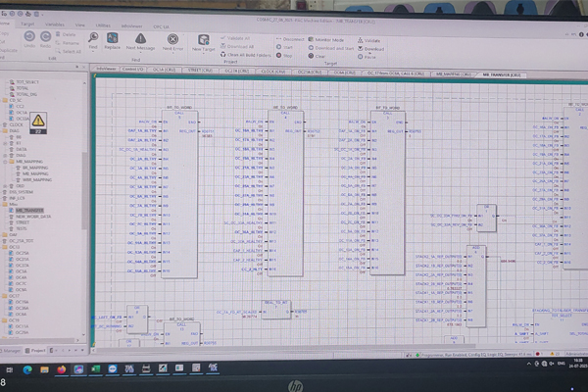588x392 pixels.
Task: Select the OC13 folder in the navigator
Action: tap(15, 247)
